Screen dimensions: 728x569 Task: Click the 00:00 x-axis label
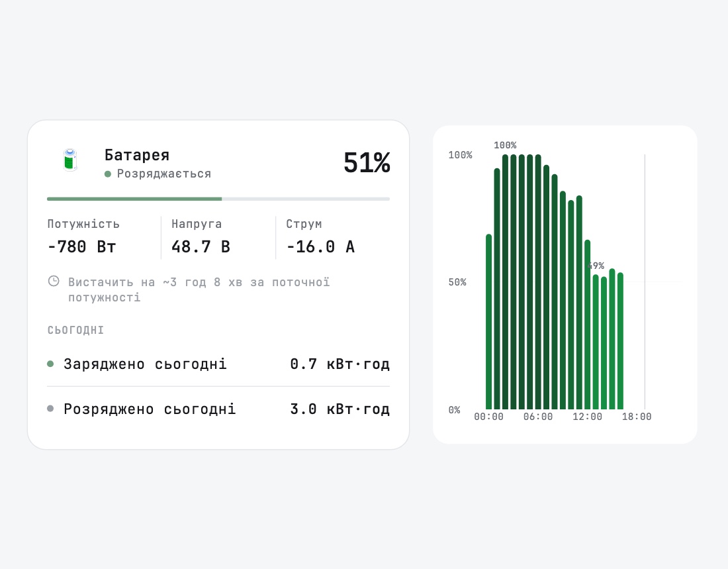pyautogui.click(x=488, y=417)
